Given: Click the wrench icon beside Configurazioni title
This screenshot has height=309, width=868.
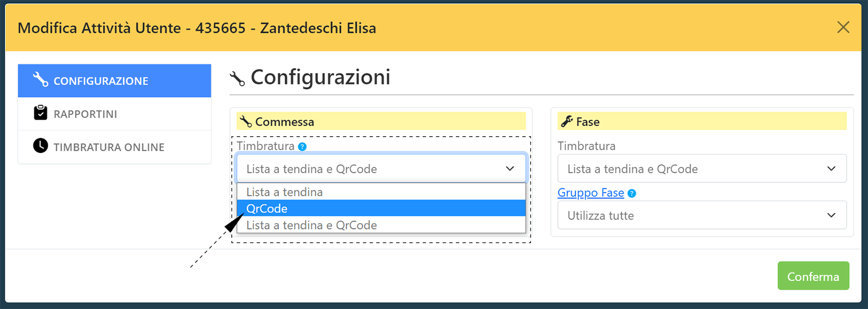Looking at the screenshot, I should 237,78.
